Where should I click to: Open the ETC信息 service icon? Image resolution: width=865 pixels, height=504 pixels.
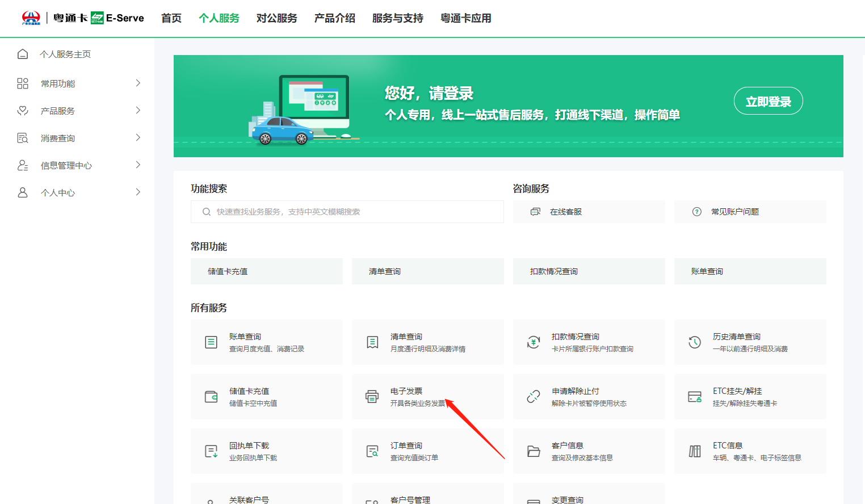click(694, 450)
